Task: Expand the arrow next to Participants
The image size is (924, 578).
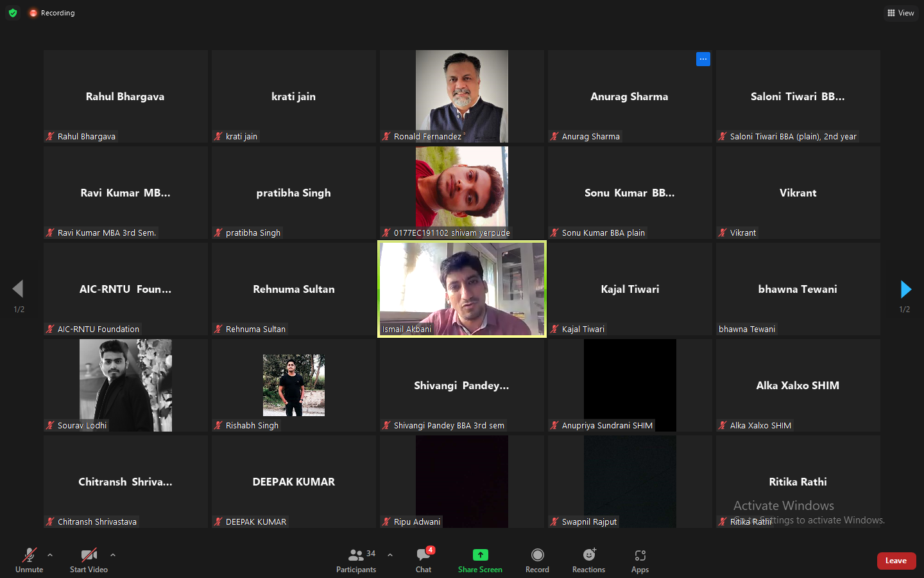Action: (x=389, y=555)
